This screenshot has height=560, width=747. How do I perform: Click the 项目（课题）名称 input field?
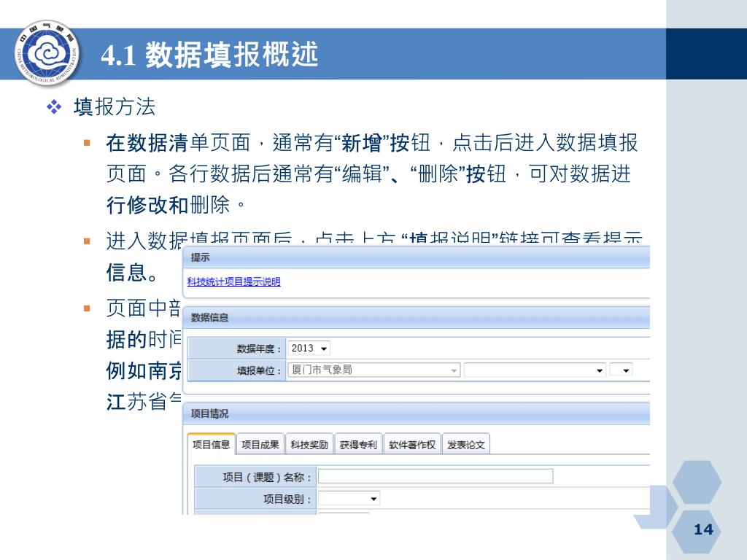click(436, 476)
